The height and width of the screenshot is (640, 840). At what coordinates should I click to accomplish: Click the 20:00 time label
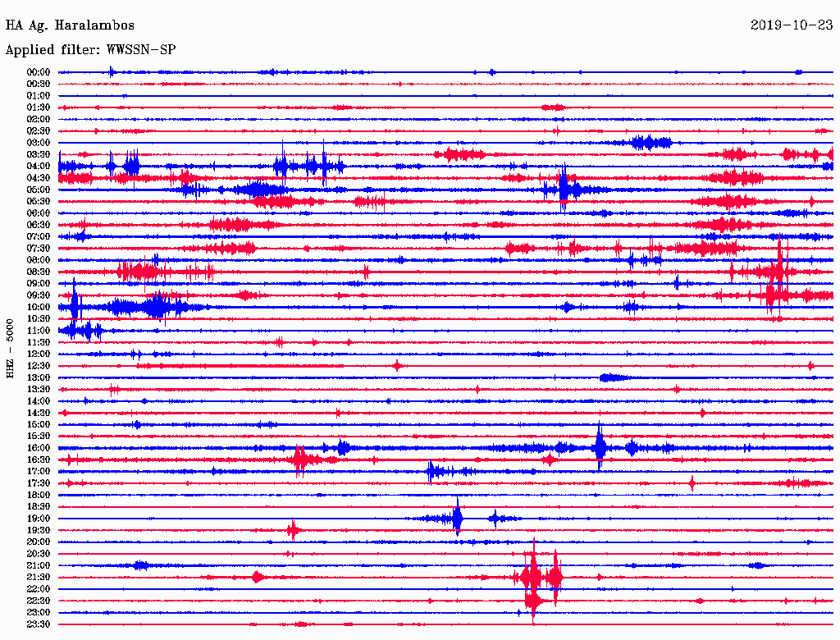(x=39, y=542)
